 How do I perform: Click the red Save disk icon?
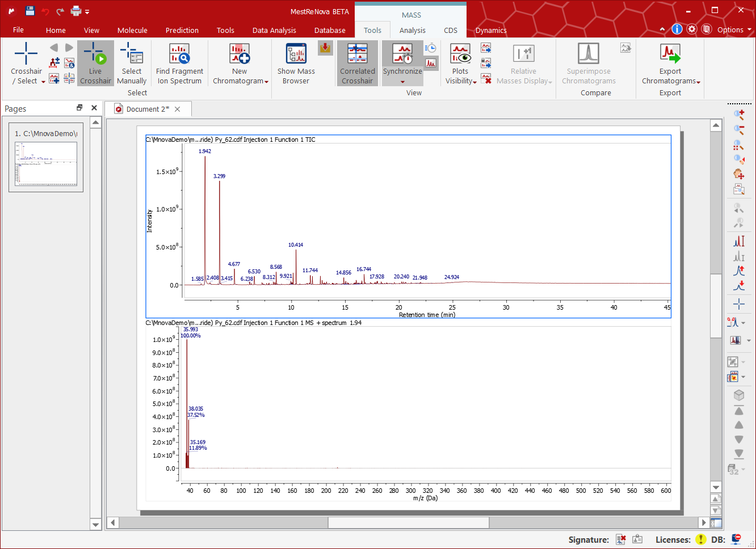pos(30,11)
